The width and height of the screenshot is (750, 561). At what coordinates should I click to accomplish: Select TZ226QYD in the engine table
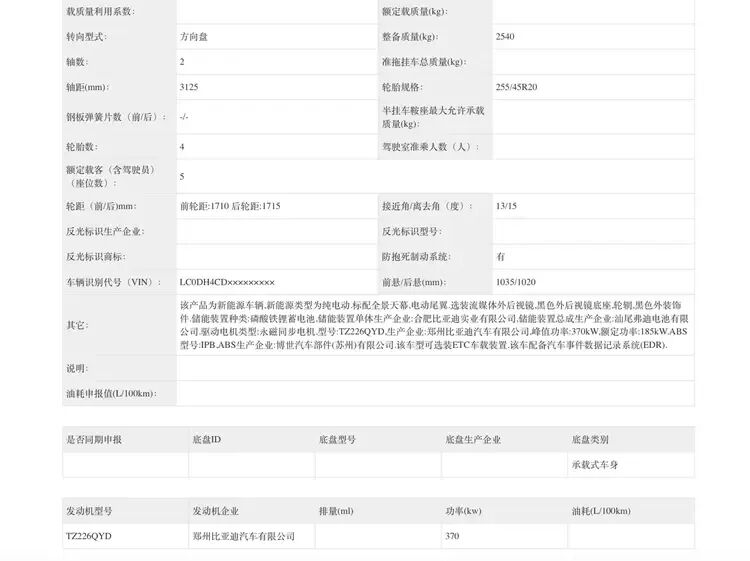click(89, 536)
